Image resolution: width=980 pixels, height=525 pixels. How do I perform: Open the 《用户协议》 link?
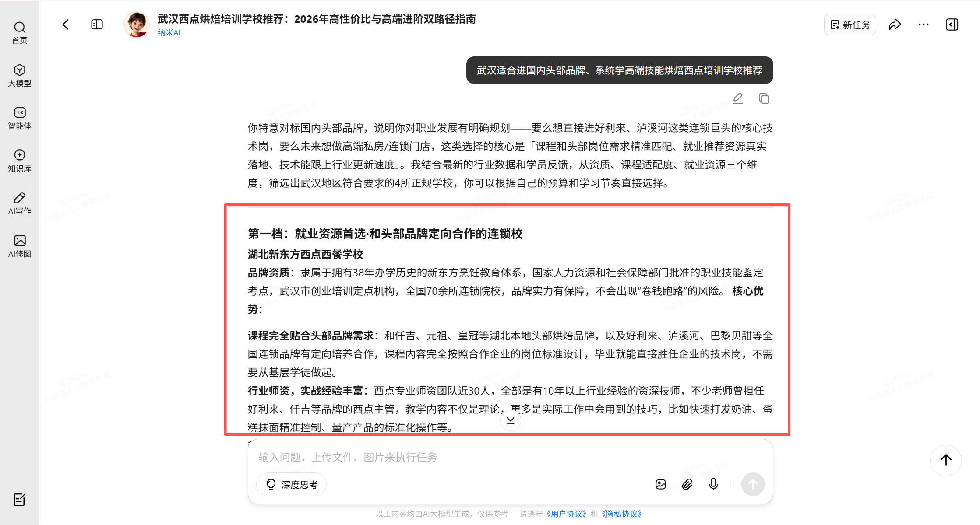point(566,514)
